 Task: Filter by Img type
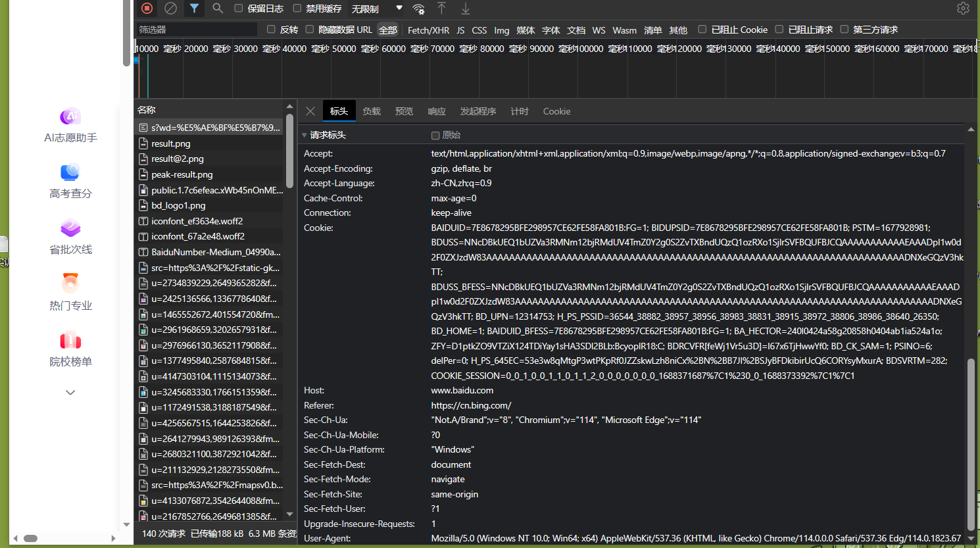(x=502, y=30)
